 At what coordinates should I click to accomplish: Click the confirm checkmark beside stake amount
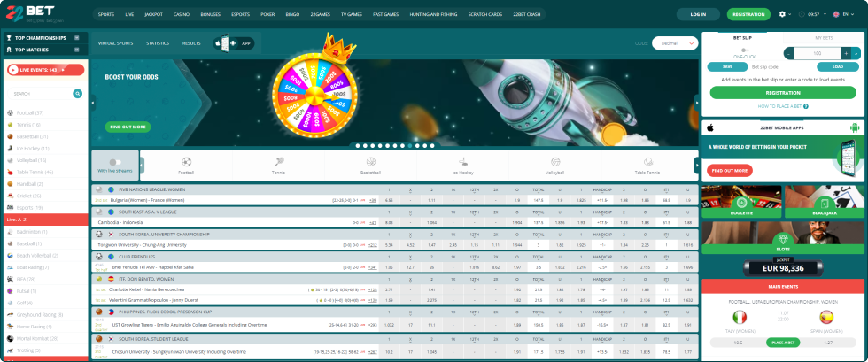tap(856, 54)
